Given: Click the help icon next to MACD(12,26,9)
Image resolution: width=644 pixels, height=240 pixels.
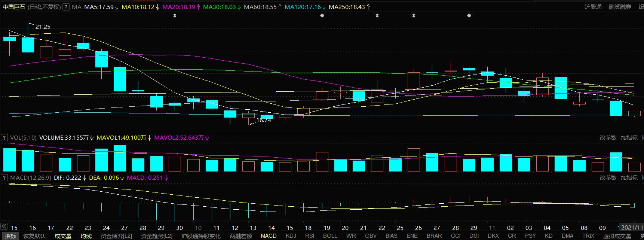Looking at the screenshot, I should (4, 178).
